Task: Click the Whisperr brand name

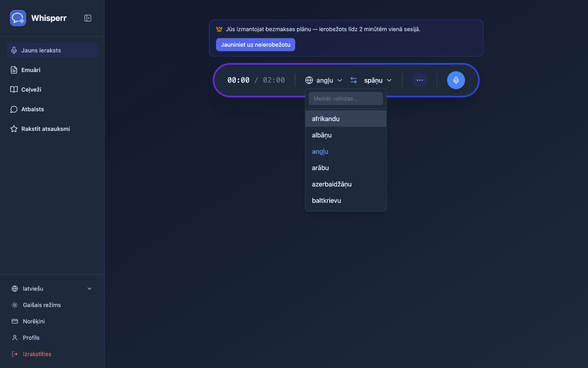Action: tap(49, 18)
